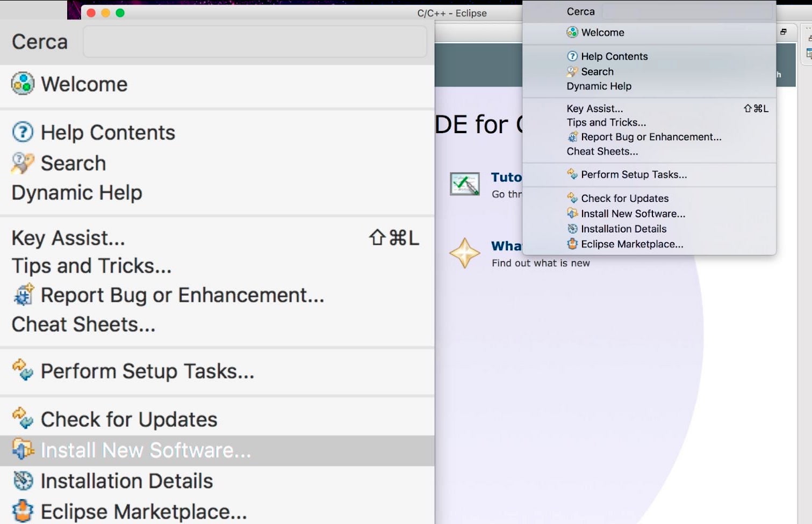Image resolution: width=812 pixels, height=524 pixels.
Task: Choose Dynamic Help in the enlarged menu
Action: point(77,192)
